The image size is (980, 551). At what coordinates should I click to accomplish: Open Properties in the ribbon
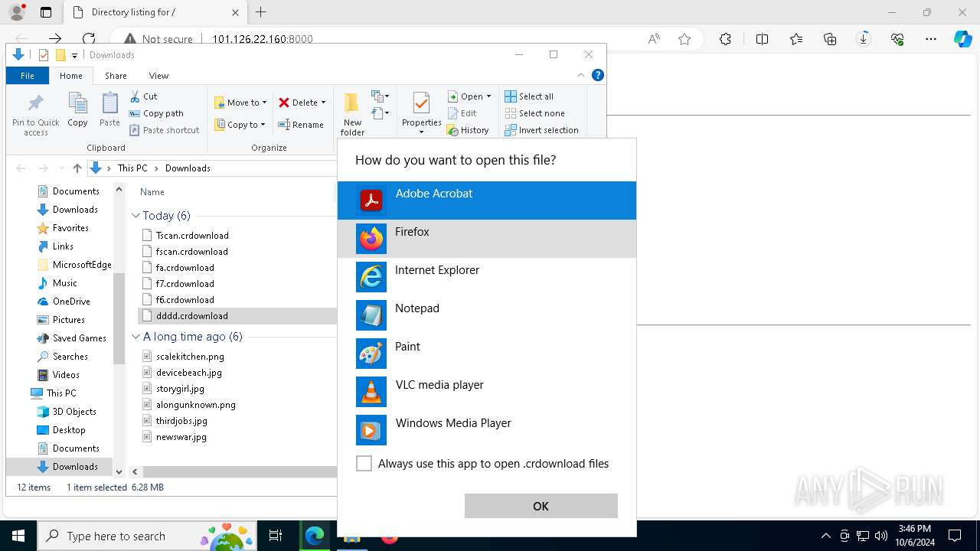[421, 113]
